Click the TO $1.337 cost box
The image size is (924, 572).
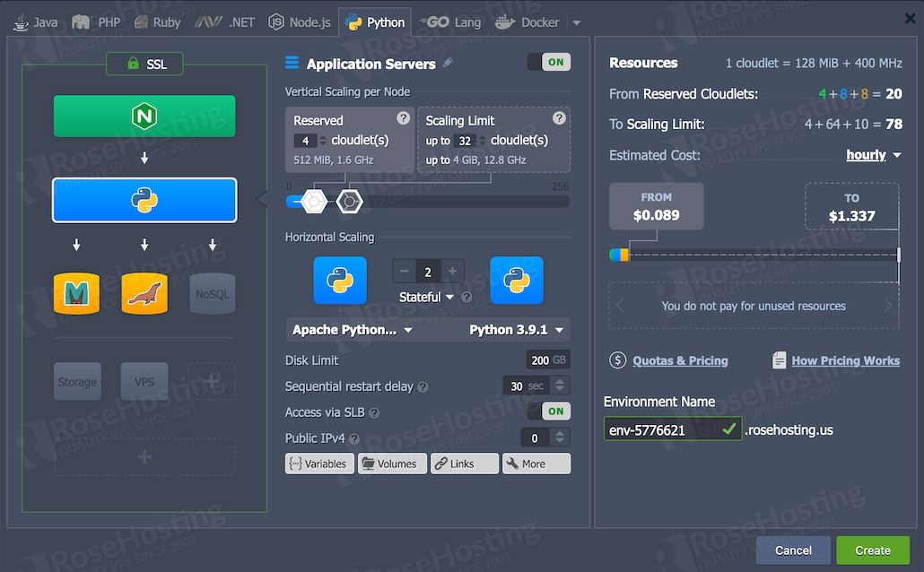click(852, 206)
